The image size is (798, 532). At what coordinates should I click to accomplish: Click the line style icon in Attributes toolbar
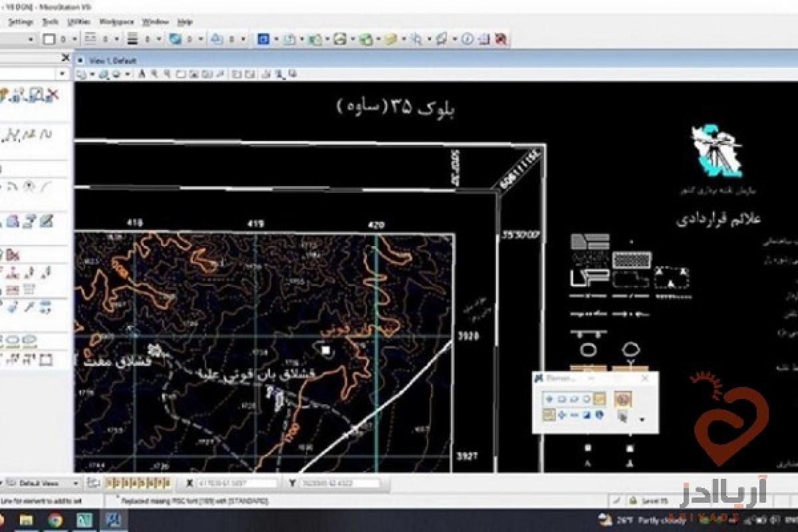[x=92, y=39]
